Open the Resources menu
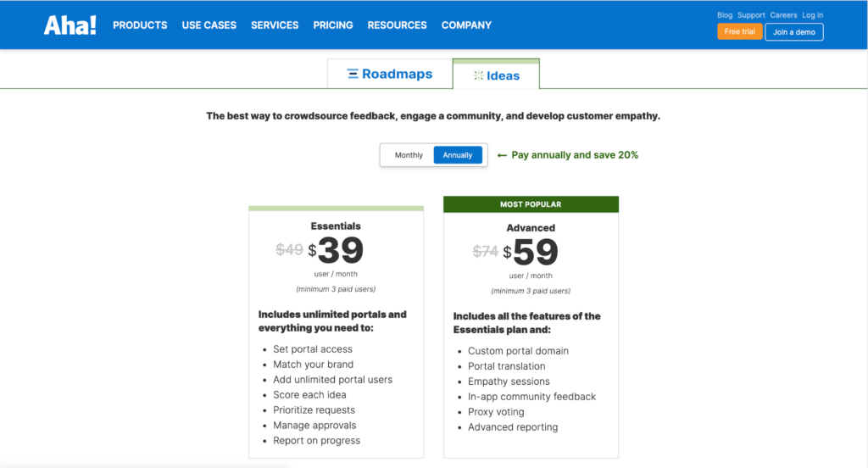The image size is (868, 468). pyautogui.click(x=397, y=25)
